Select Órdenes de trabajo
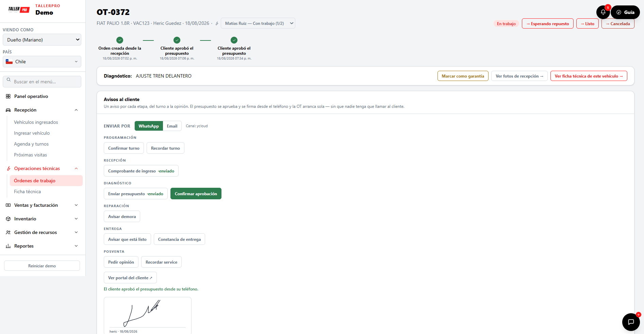Screen dimensions: 644x334 [46, 181]
